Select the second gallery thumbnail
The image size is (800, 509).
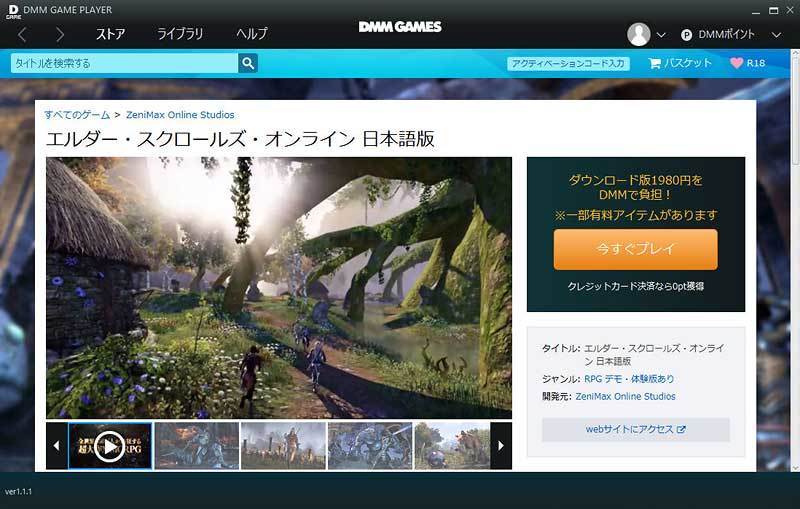pyautogui.click(x=197, y=446)
